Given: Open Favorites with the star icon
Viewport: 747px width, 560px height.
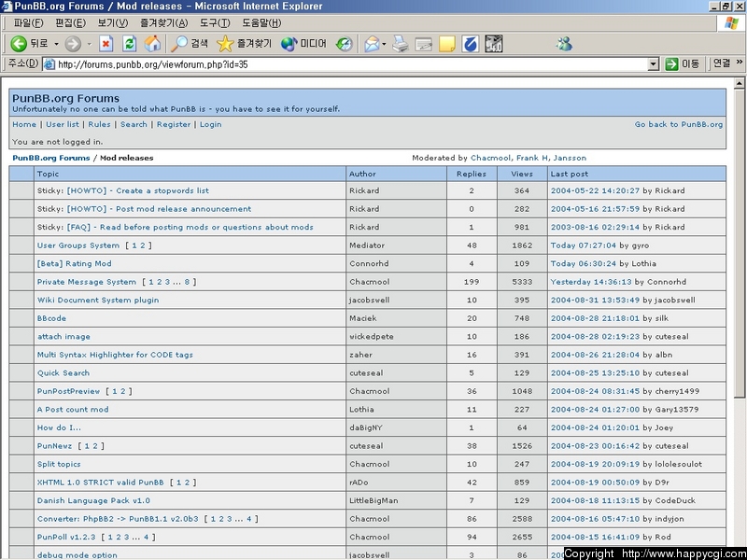Looking at the screenshot, I should [x=244, y=44].
